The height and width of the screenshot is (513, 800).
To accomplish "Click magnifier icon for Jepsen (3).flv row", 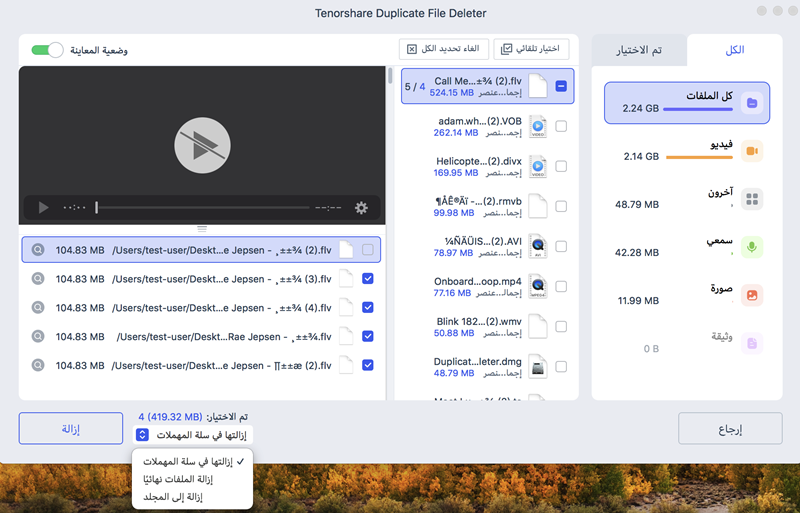I will pyautogui.click(x=38, y=279).
